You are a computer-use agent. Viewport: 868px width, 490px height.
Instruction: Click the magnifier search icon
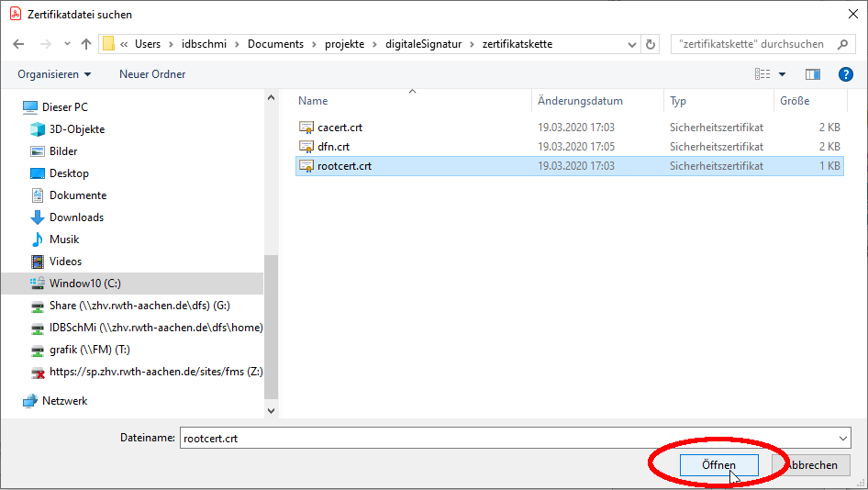(842, 44)
